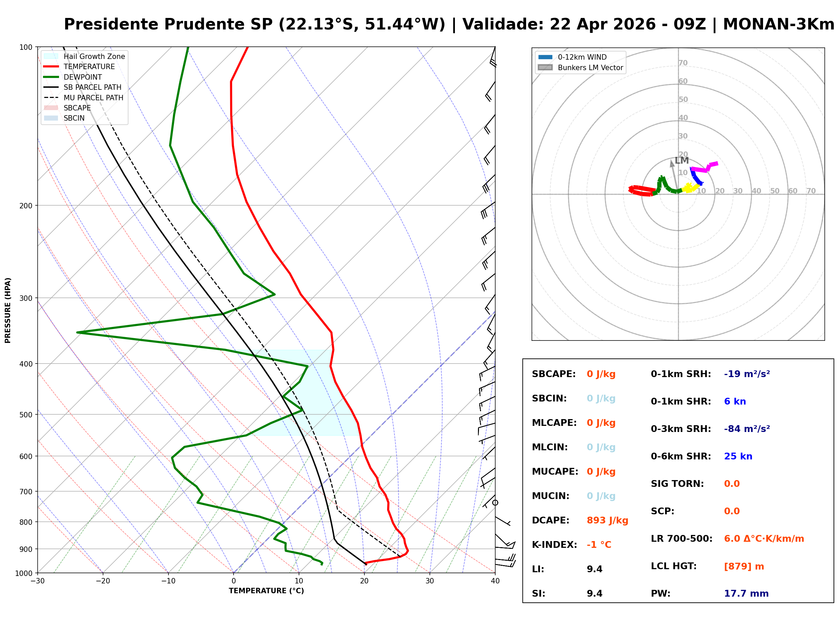The width and height of the screenshot is (840, 620).
Task: Click the Hail Growth Zone legend swatch
Action: (51, 56)
